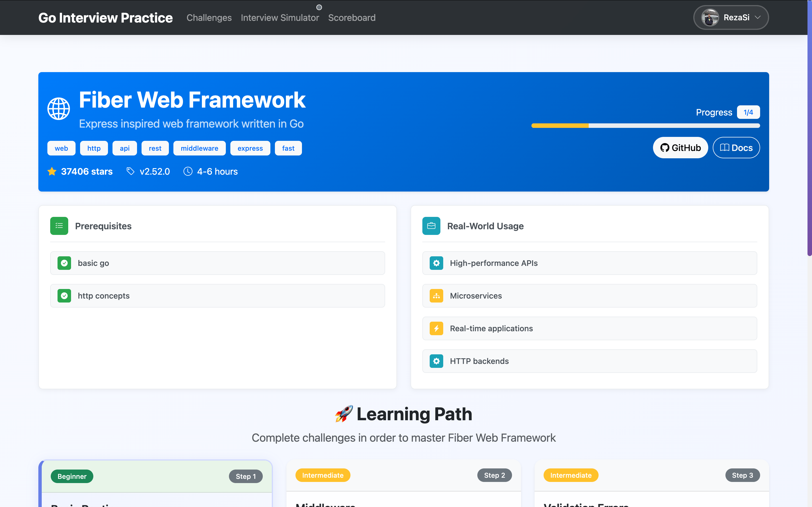Click the lightning icon beside Real-time applications
Screen dimensions: 812x507
click(436, 328)
